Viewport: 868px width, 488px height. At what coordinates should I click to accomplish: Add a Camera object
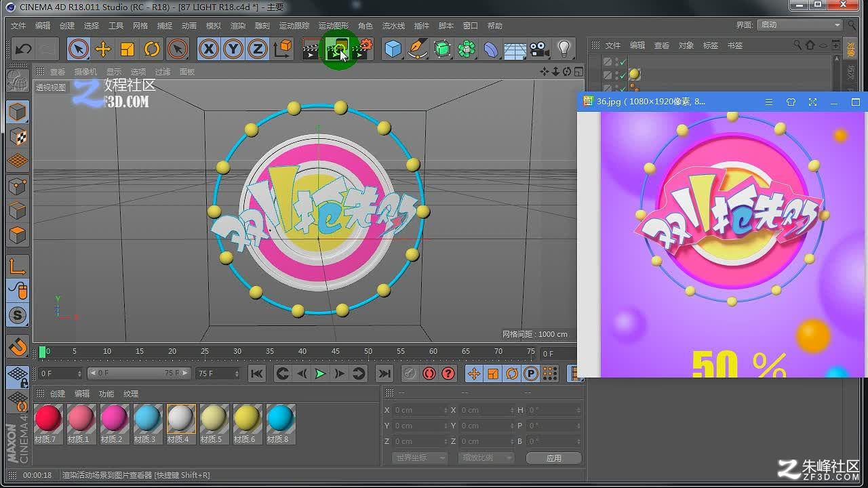tap(539, 49)
